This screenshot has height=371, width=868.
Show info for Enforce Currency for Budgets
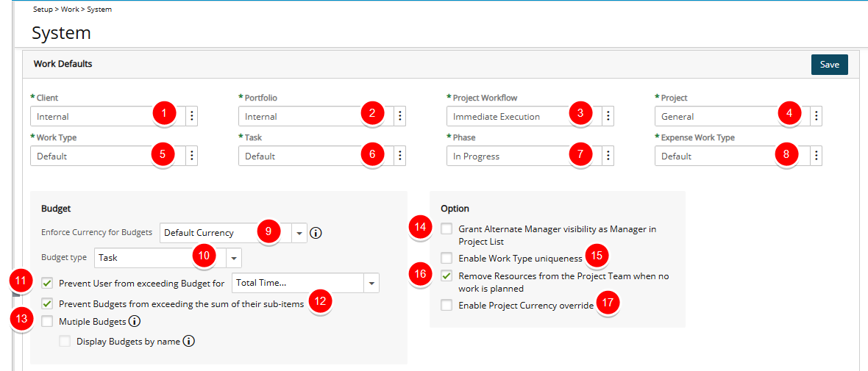tap(316, 233)
